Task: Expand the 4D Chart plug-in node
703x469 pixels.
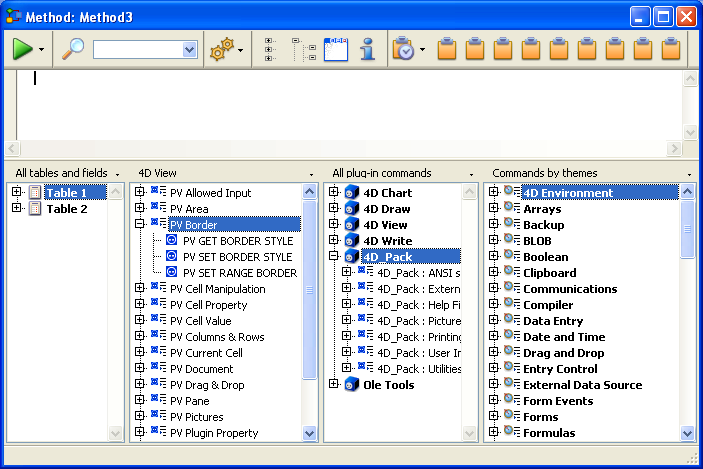Action: (x=334, y=193)
